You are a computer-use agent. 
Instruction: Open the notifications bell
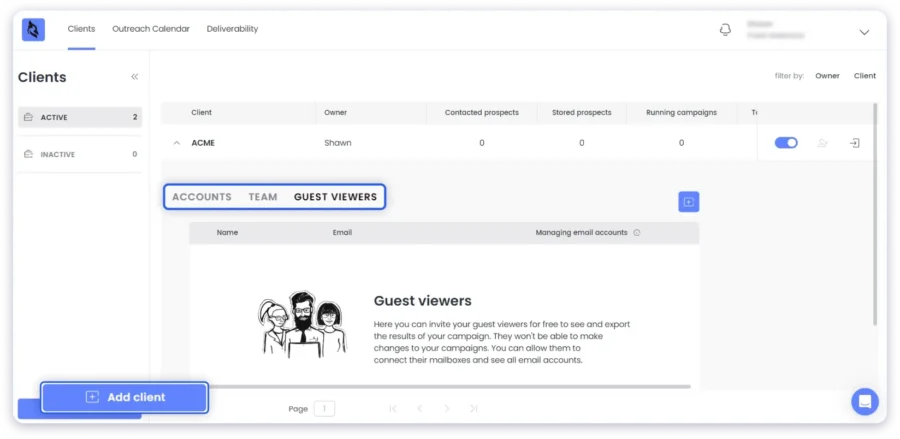coord(726,30)
